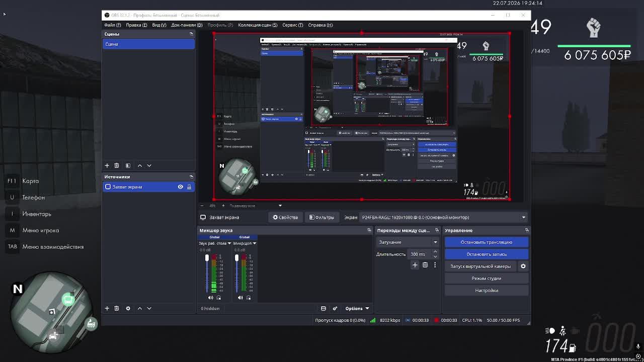Open virtual camera settings gear

(523, 266)
